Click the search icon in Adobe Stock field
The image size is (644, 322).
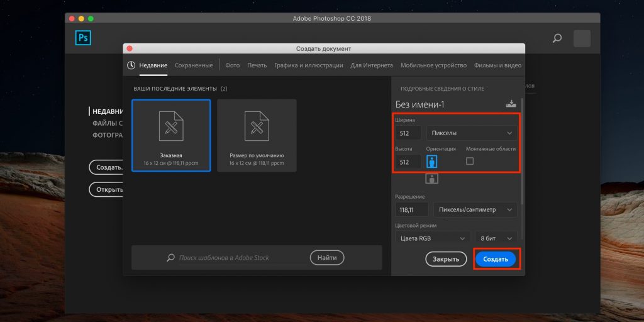pyautogui.click(x=170, y=258)
